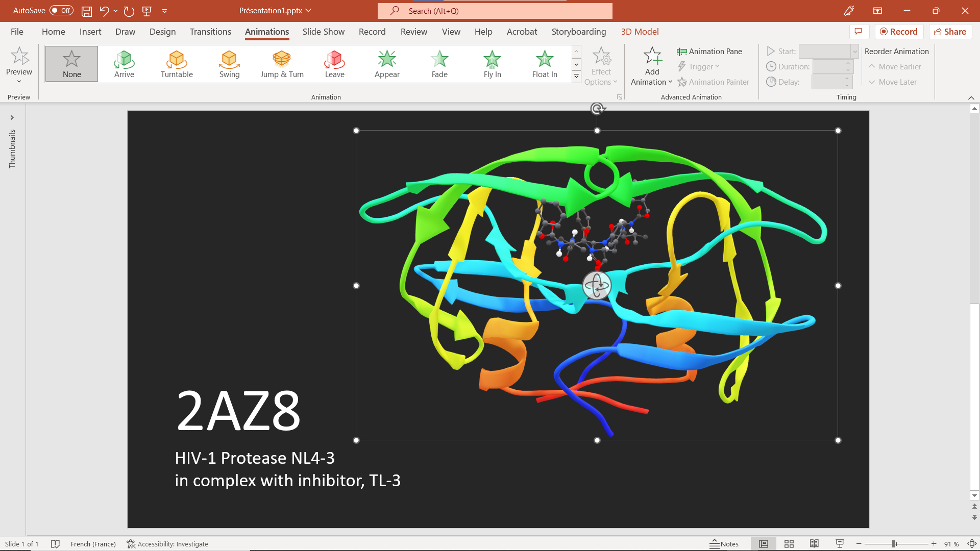This screenshot has height=551, width=980.
Task: Open the Transitions tab
Action: [210, 32]
